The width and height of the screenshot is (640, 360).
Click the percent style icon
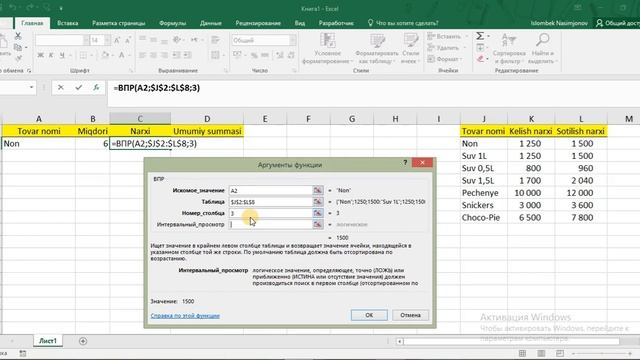(x=254, y=55)
